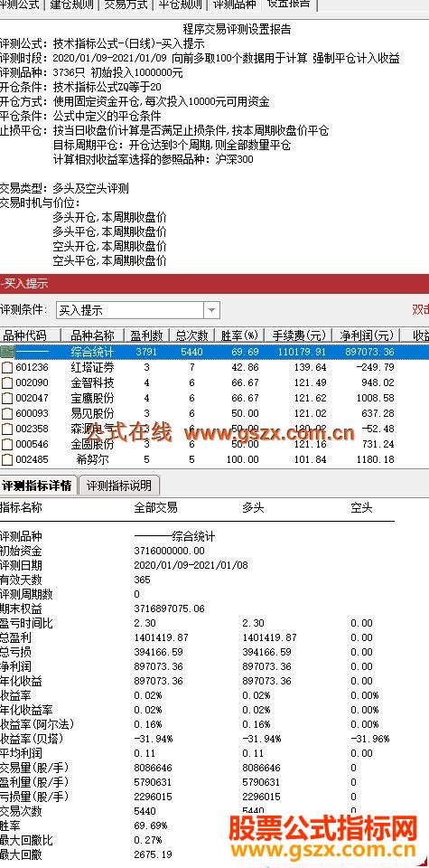The image size is (429, 868).
Task: Click stock code 002485
Action: click(x=33, y=459)
